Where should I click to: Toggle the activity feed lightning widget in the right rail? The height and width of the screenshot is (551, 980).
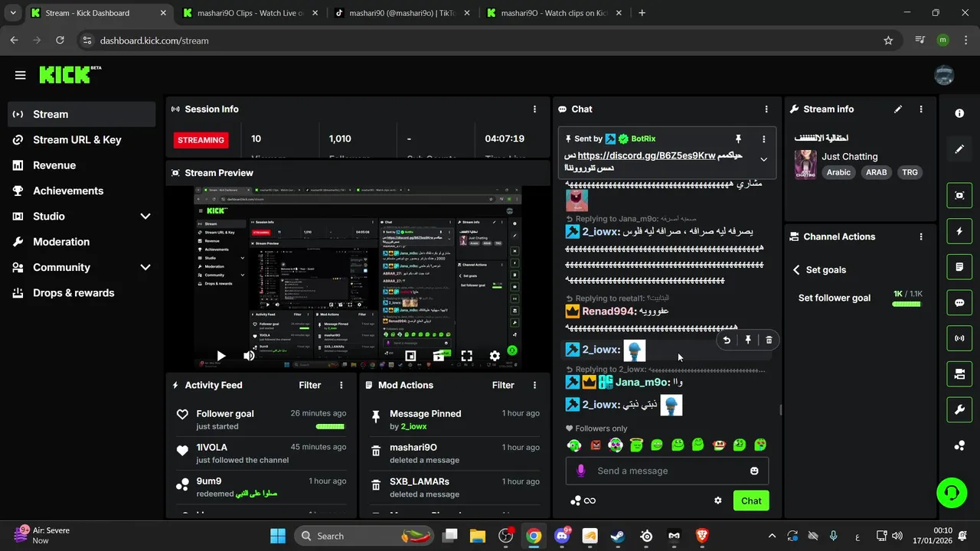pyautogui.click(x=959, y=231)
